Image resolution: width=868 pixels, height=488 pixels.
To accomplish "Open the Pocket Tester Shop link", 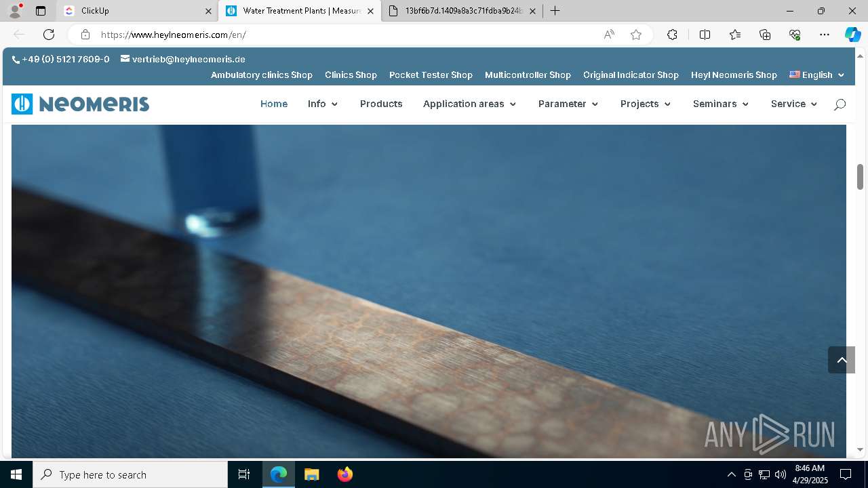I will 431,75.
